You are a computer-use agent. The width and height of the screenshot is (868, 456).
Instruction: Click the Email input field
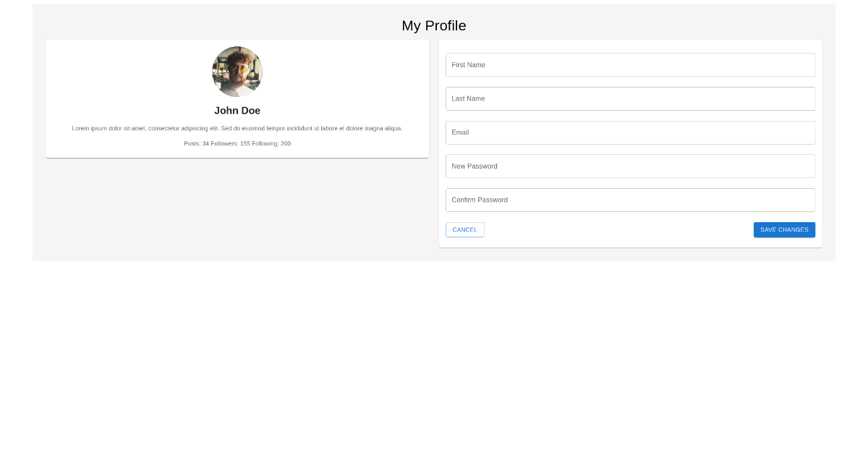630,132
